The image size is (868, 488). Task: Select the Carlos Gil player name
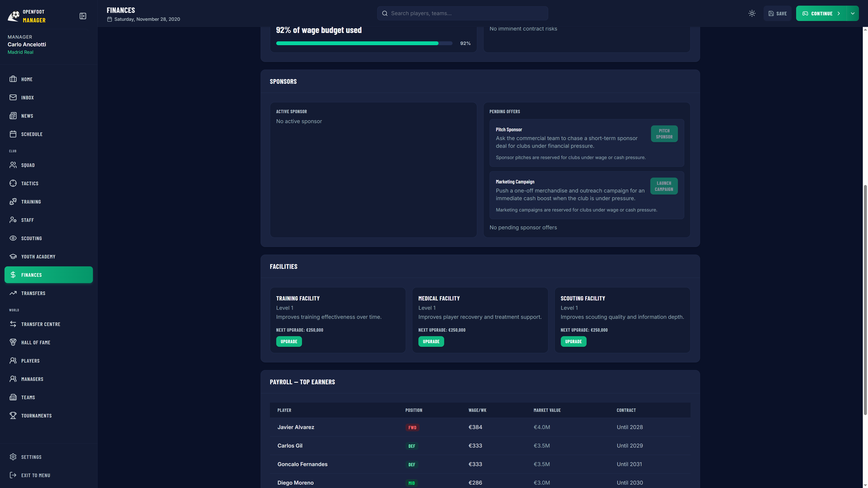tap(290, 446)
